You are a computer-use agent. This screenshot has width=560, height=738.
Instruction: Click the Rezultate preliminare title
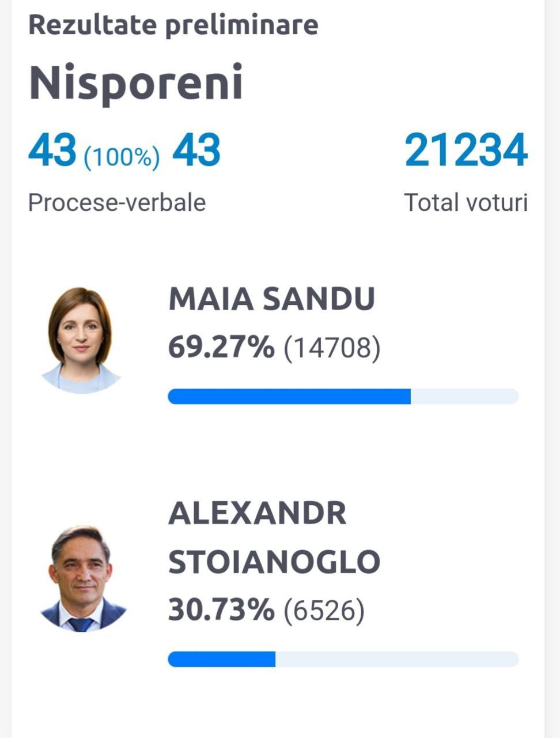coord(173,25)
